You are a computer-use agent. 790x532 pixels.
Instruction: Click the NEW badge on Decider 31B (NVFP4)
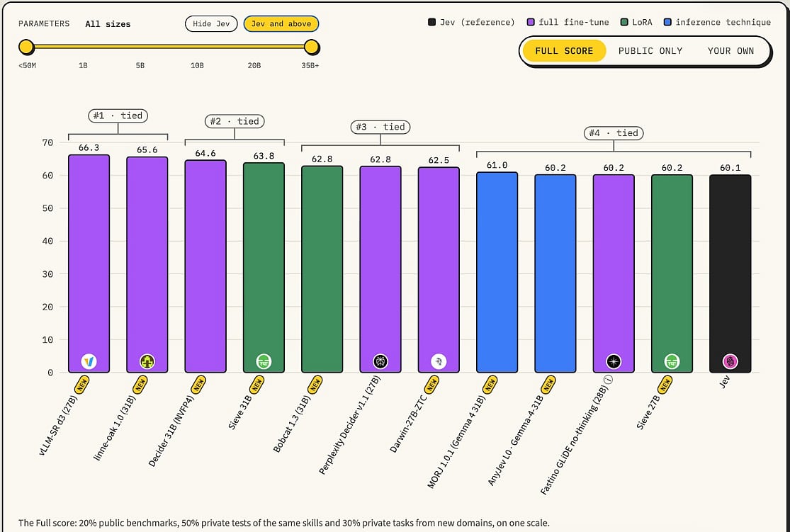[x=199, y=385]
